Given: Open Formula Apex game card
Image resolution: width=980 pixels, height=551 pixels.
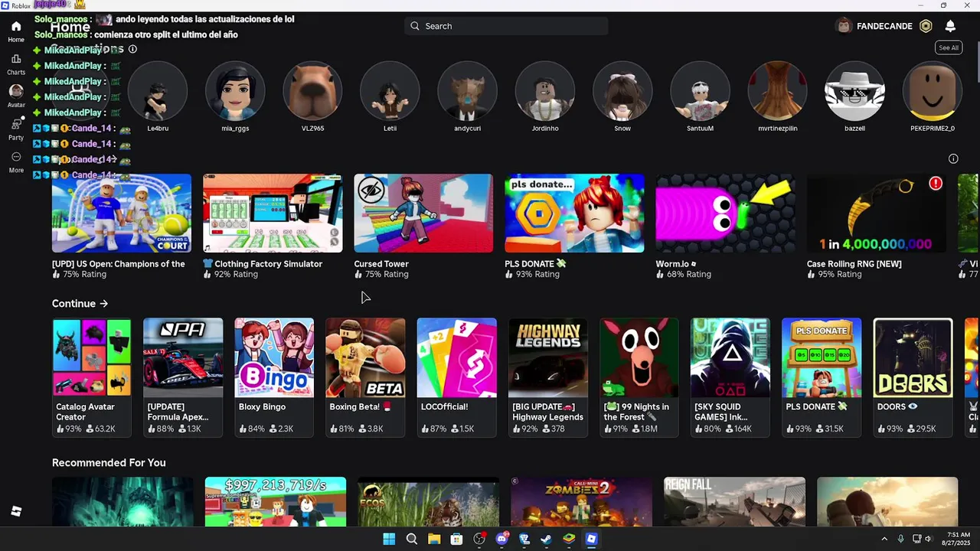Looking at the screenshot, I should click(x=183, y=377).
